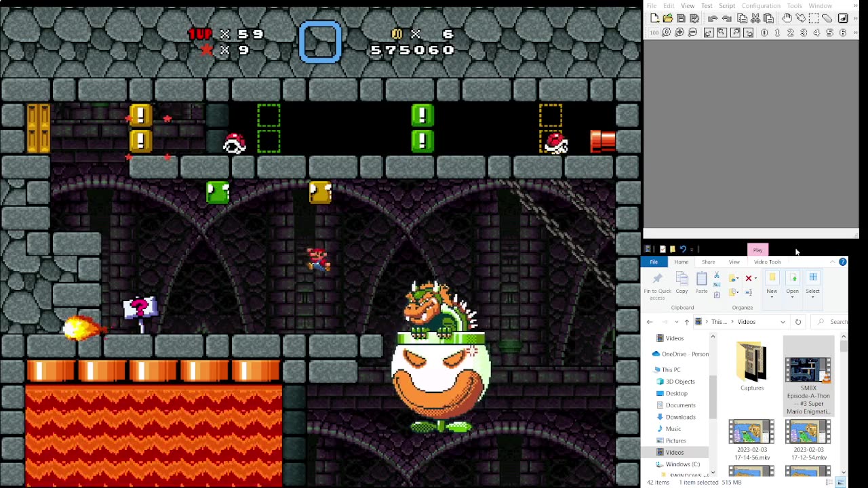Click the Explorer search box
868x488 pixels.
830,322
